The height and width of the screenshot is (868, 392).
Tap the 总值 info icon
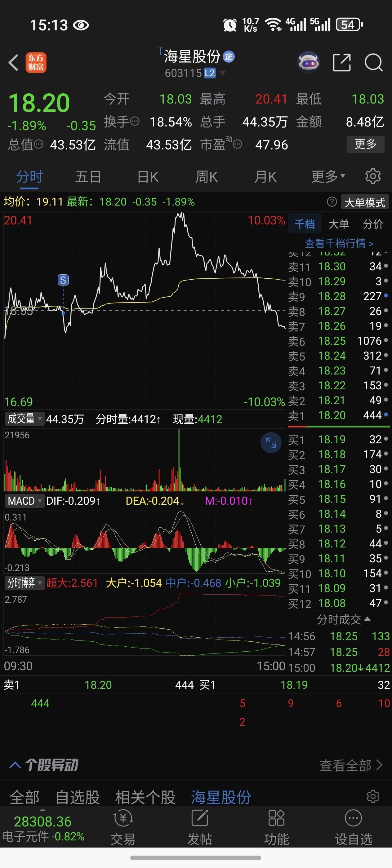coord(38,144)
